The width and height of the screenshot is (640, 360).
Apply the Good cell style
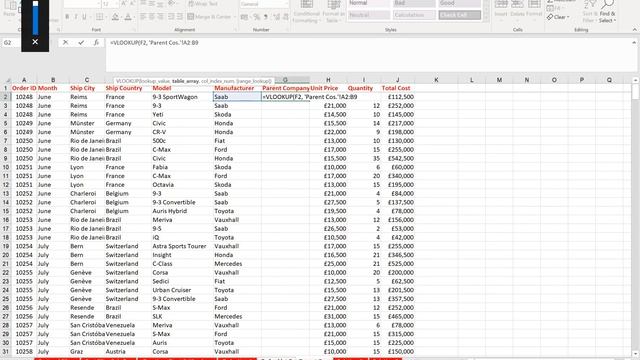(459, 4)
